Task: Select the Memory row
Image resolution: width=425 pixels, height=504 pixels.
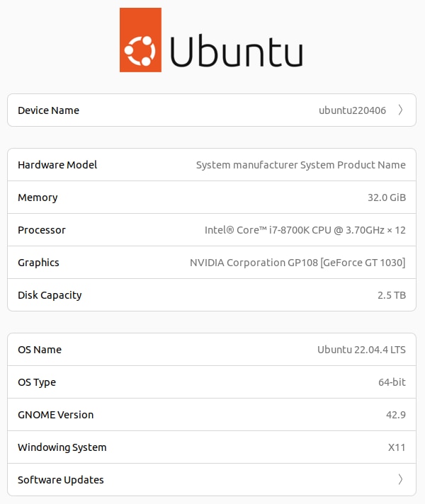Action: click(212, 197)
